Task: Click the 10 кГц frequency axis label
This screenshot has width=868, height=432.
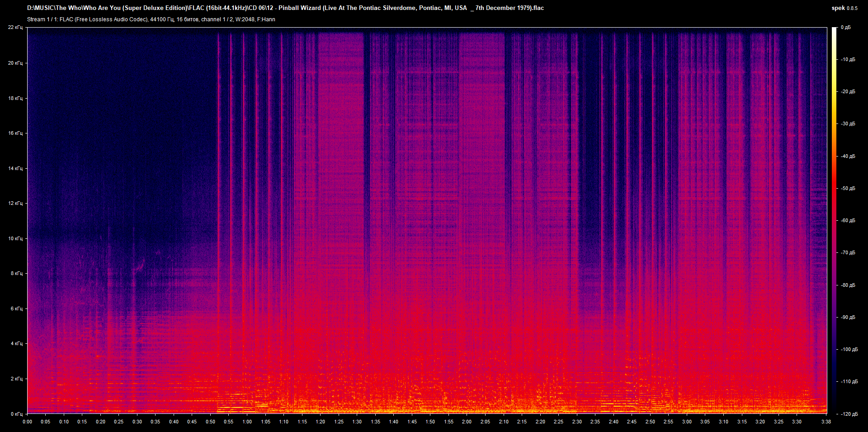Action: [x=15, y=238]
